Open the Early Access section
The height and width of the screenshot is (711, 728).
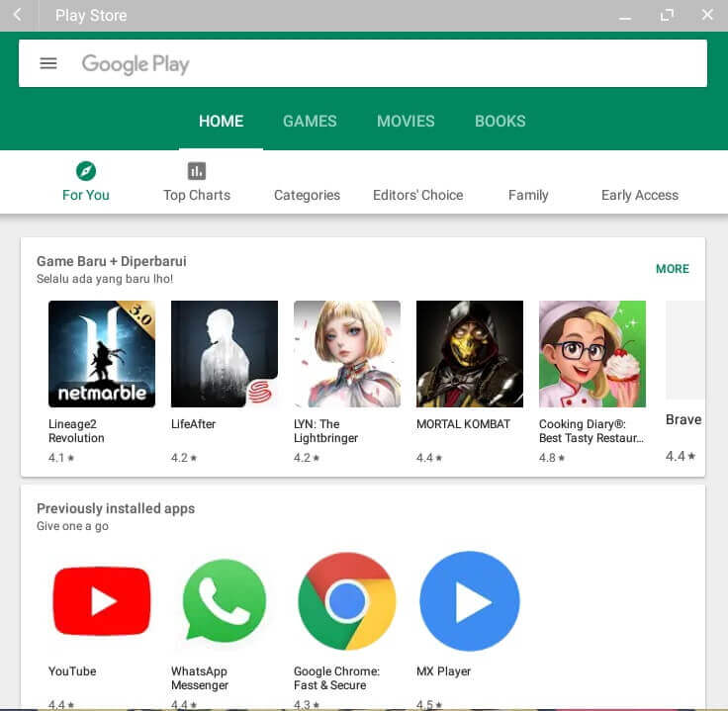coord(640,195)
